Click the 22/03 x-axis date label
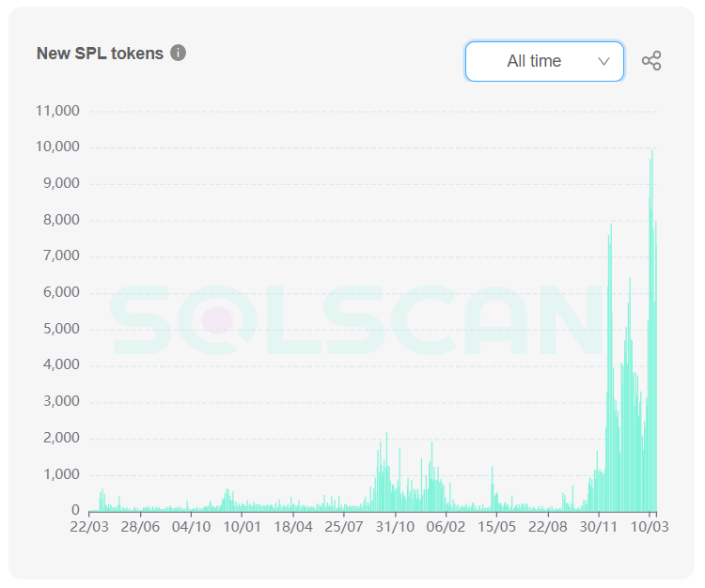 [x=89, y=527]
